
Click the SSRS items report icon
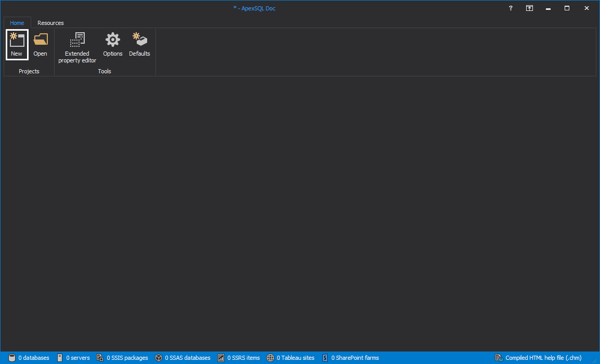pos(221,358)
